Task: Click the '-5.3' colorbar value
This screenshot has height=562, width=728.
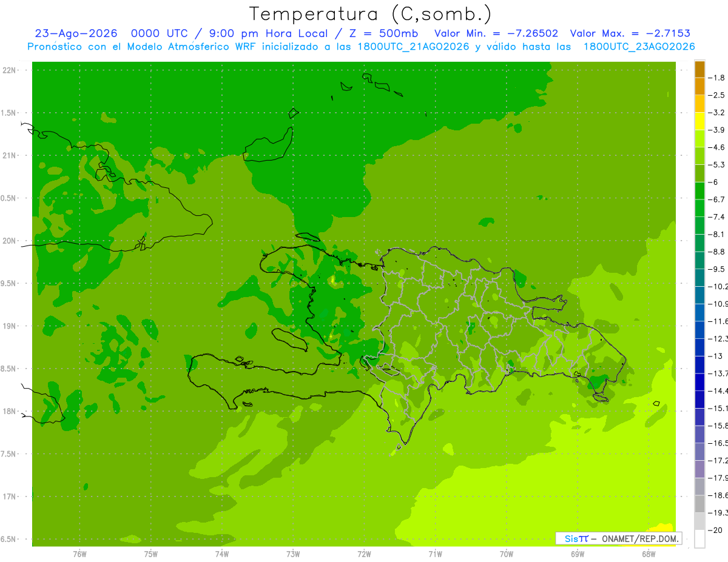Action: tap(717, 165)
